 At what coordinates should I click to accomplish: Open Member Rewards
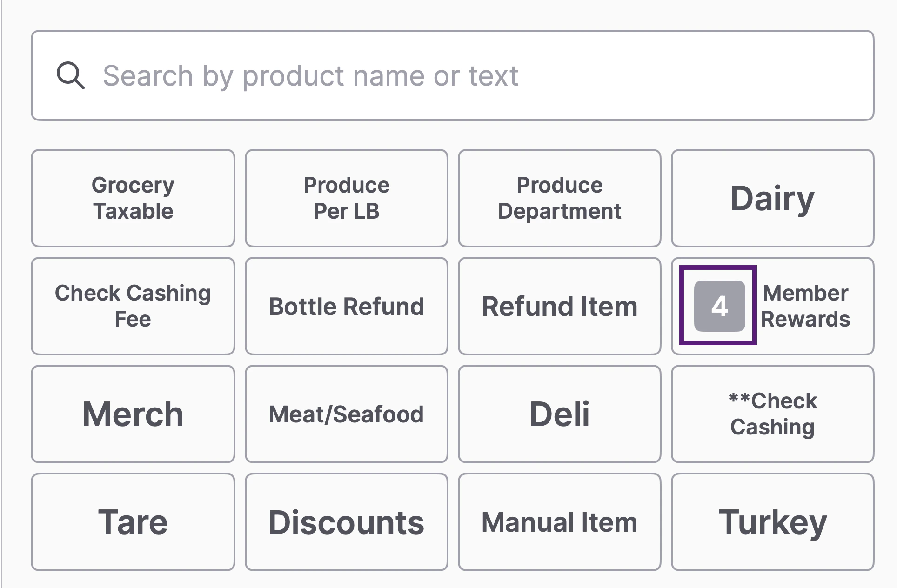pos(806,306)
